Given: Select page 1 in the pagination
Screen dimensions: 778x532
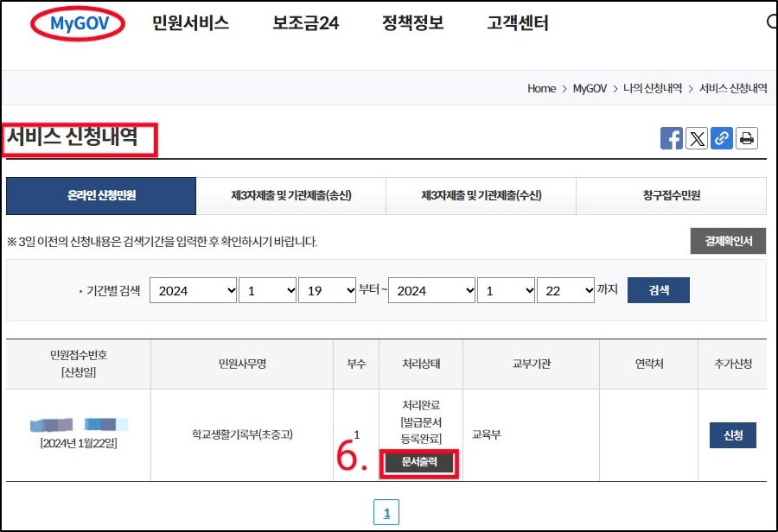Looking at the screenshot, I should 386,512.
